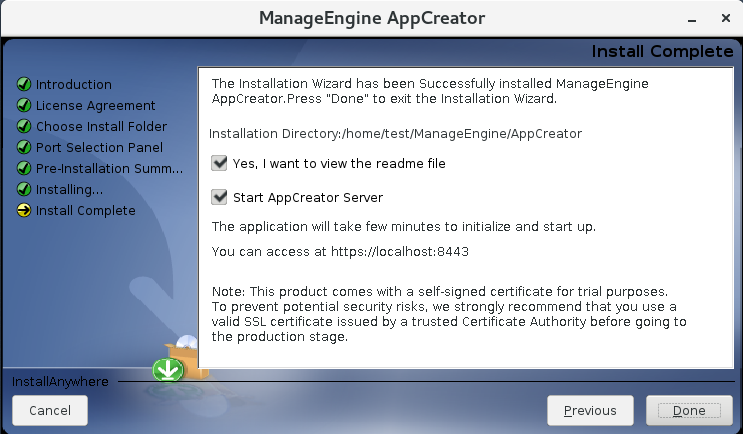Screen dimensions: 743x434
Task: Click the green download arrow installer icon
Action: pos(167,369)
